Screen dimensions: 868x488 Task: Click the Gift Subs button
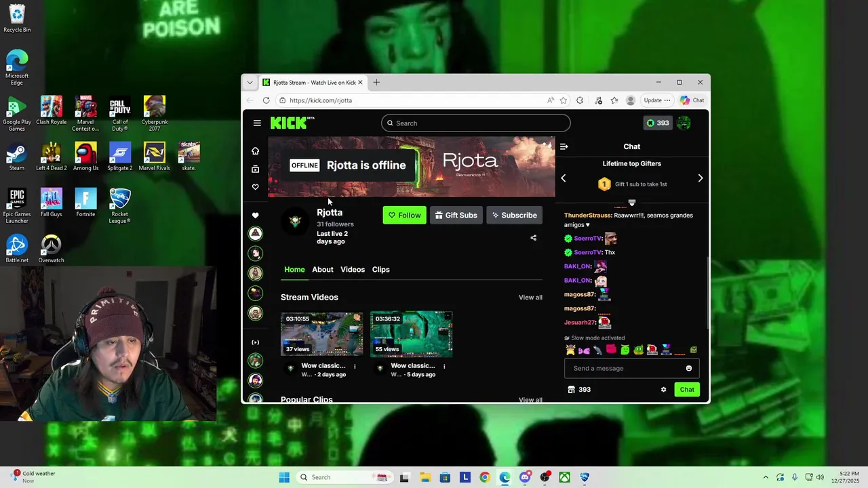(456, 216)
